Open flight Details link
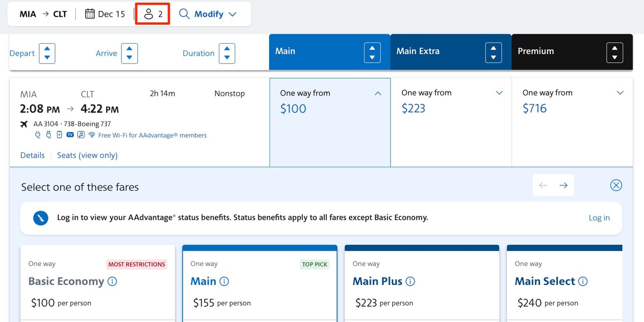The height and width of the screenshot is (322, 644). (33, 155)
